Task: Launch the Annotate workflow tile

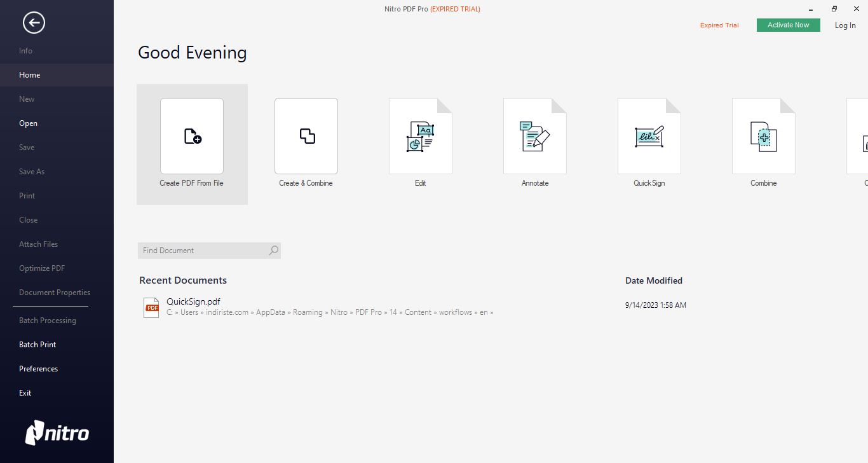Action: point(534,143)
